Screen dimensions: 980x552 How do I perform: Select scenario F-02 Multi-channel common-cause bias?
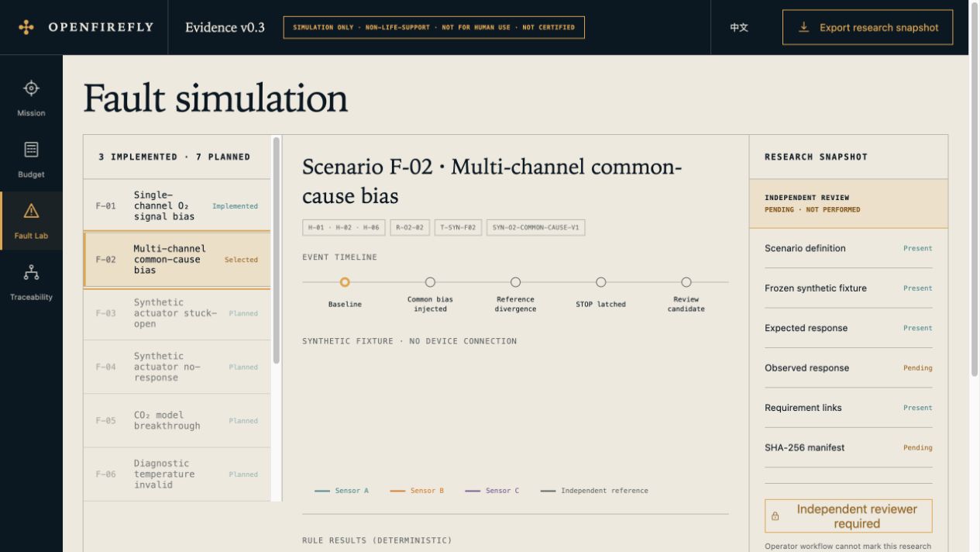177,260
